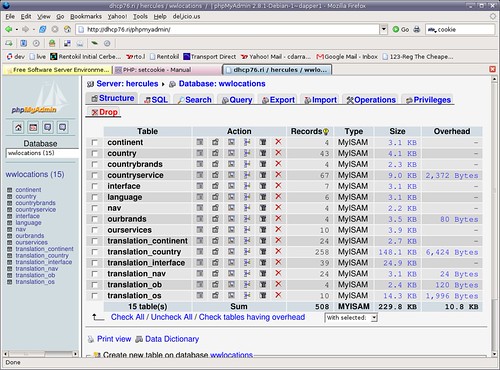Open the wwlocations (15) database selector
The image size is (500, 370).
tap(42, 153)
